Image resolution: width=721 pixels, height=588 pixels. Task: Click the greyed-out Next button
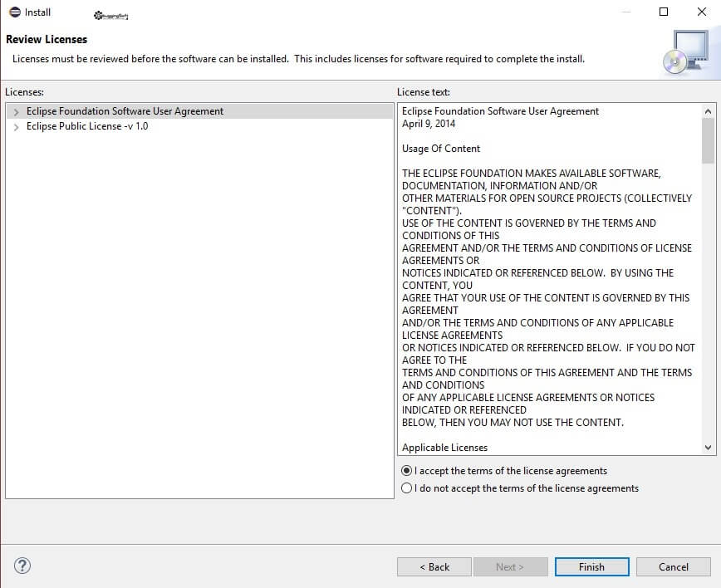tap(510, 566)
